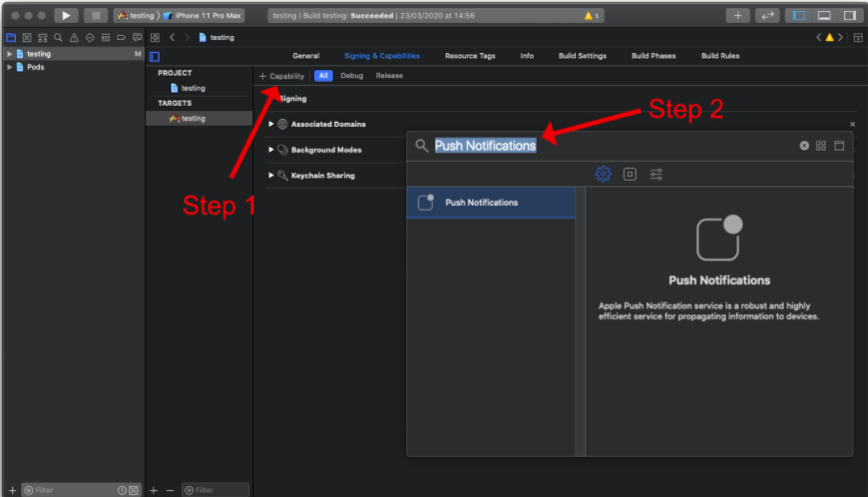The height and width of the screenshot is (497, 868).
Task: Expand the Pods project in navigator
Action: 9,67
